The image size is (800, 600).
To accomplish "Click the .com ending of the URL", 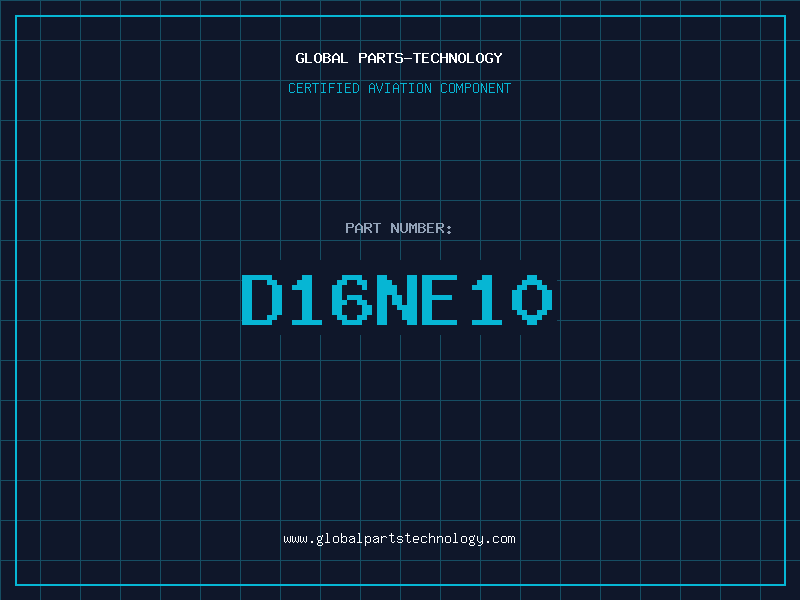I will point(499,539).
